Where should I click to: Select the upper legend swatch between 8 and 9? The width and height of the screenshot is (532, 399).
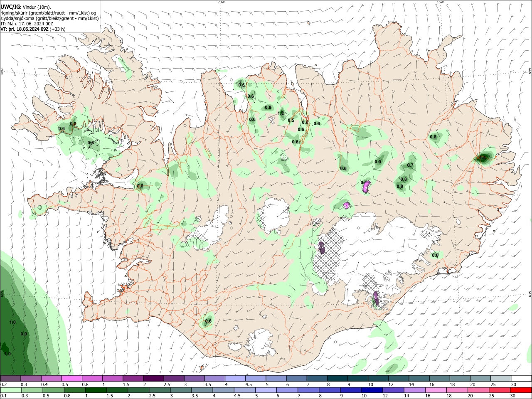tap(337, 379)
